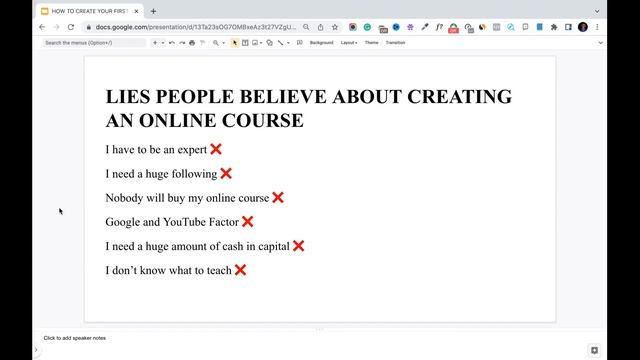Click the Paint format icon

click(202, 42)
